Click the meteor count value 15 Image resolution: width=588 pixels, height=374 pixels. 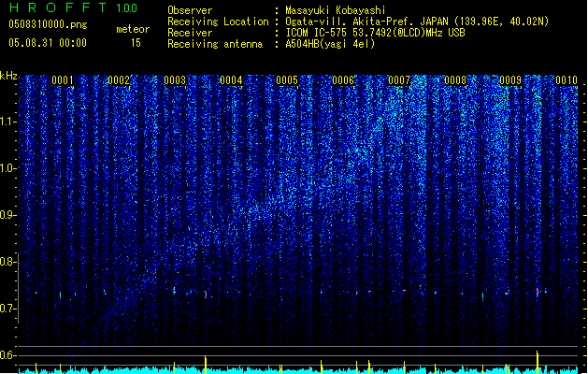click(x=136, y=43)
